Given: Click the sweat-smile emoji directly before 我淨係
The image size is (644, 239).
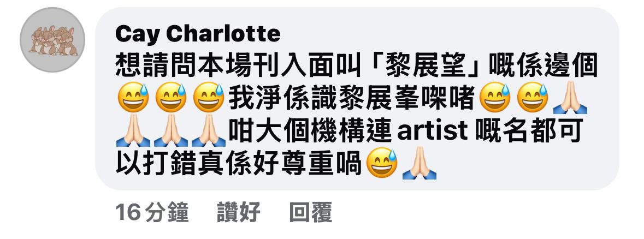Looking at the screenshot, I should (209, 98).
